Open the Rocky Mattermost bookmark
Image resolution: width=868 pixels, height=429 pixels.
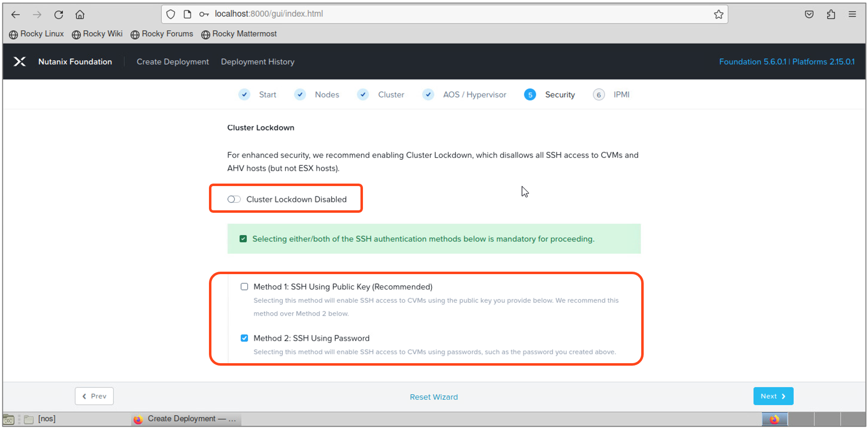click(x=239, y=34)
